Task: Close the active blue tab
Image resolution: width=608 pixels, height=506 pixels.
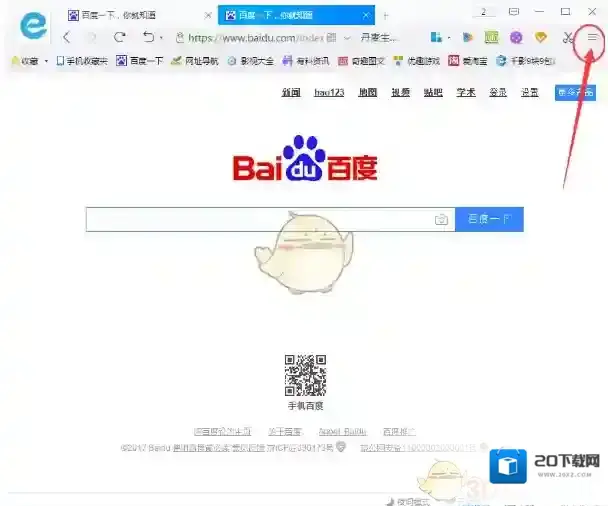Action: (x=366, y=15)
